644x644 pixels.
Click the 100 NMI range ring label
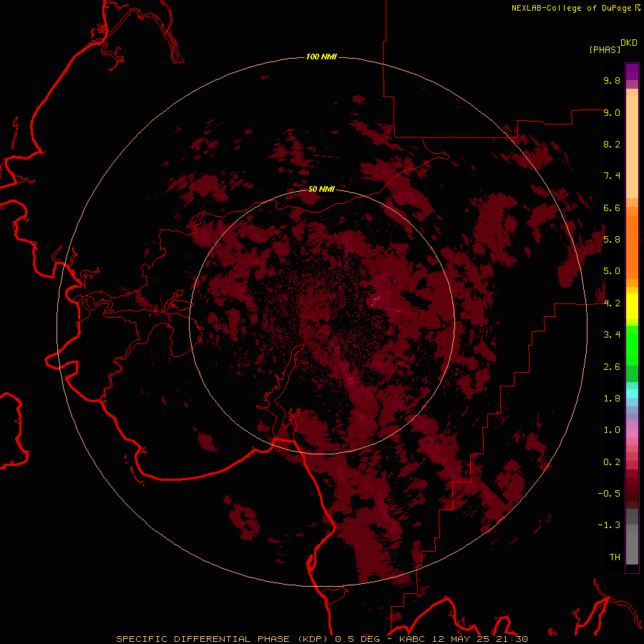(321, 57)
